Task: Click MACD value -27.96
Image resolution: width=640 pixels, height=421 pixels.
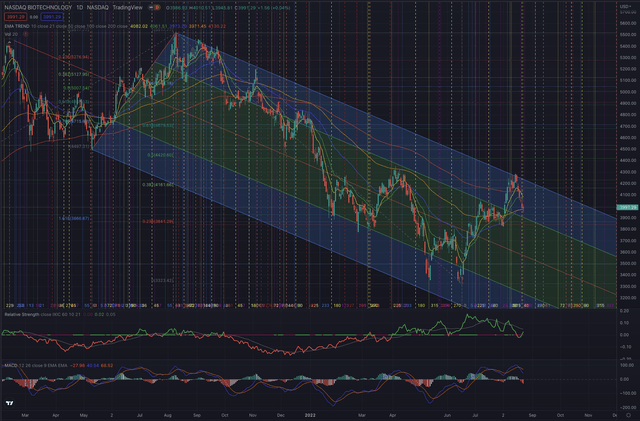Action: pos(77,365)
